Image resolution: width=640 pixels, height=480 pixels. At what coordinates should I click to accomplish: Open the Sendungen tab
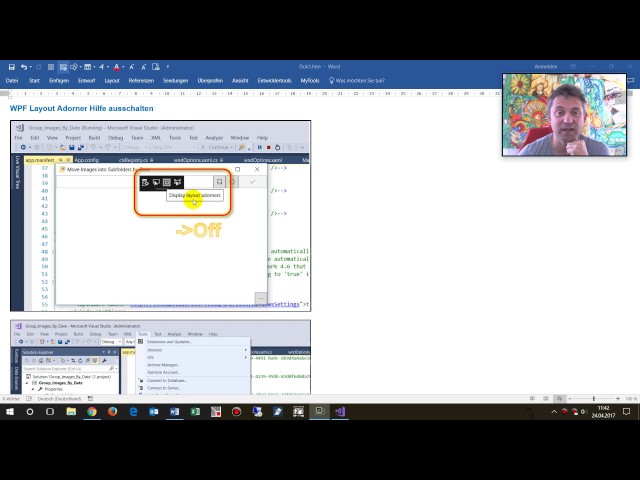pos(176,81)
